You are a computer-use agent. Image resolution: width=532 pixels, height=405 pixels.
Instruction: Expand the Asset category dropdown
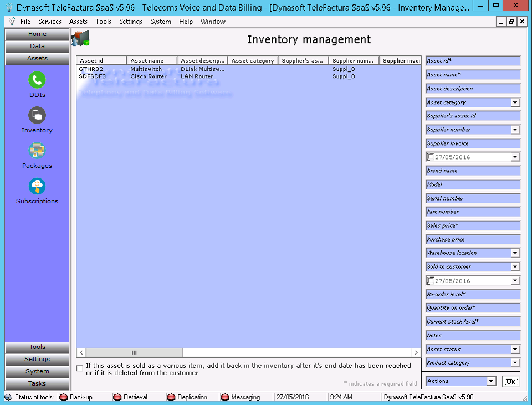(x=515, y=102)
